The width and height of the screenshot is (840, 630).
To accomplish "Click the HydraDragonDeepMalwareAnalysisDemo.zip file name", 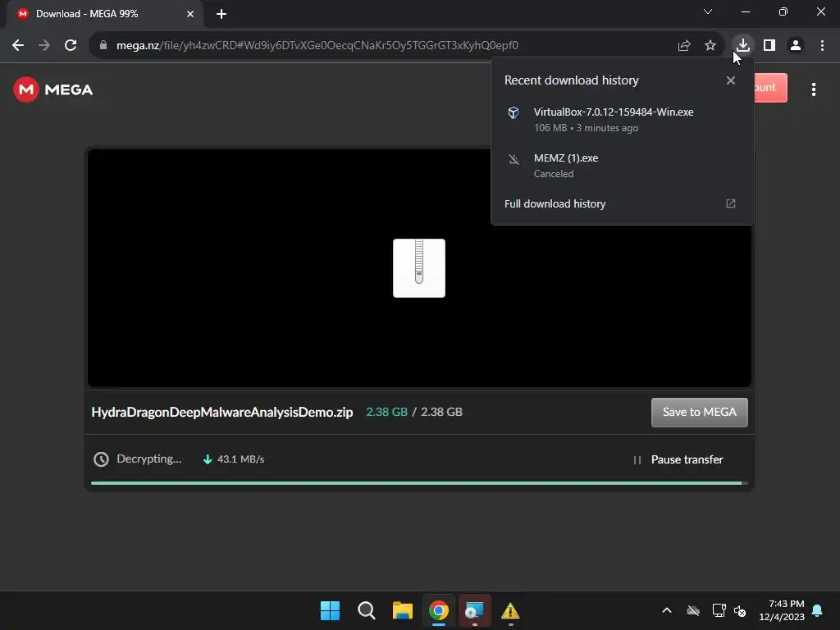I will (222, 412).
